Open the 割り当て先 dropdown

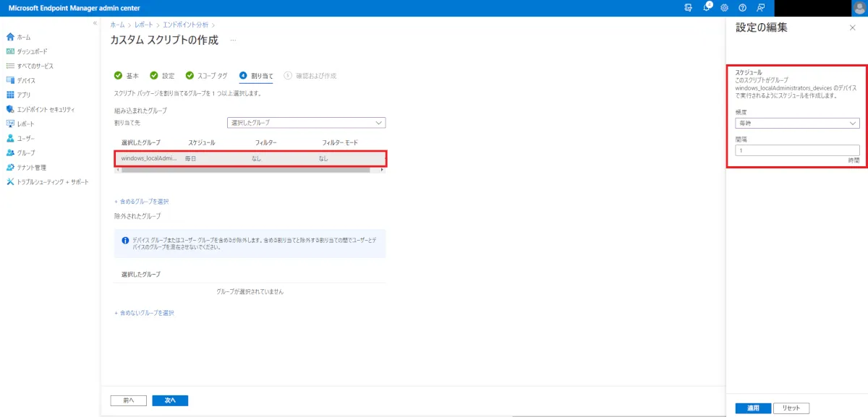click(306, 123)
